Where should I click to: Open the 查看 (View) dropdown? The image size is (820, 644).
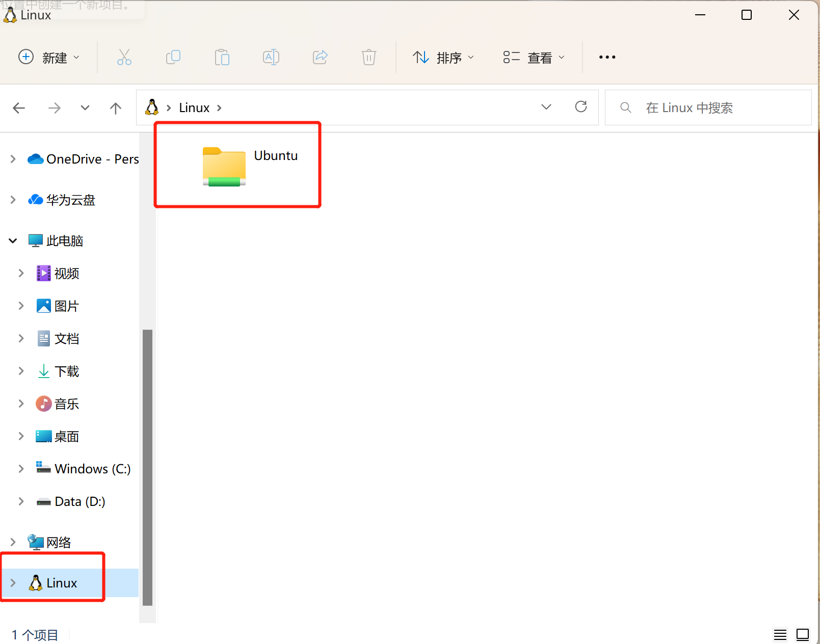coord(534,57)
